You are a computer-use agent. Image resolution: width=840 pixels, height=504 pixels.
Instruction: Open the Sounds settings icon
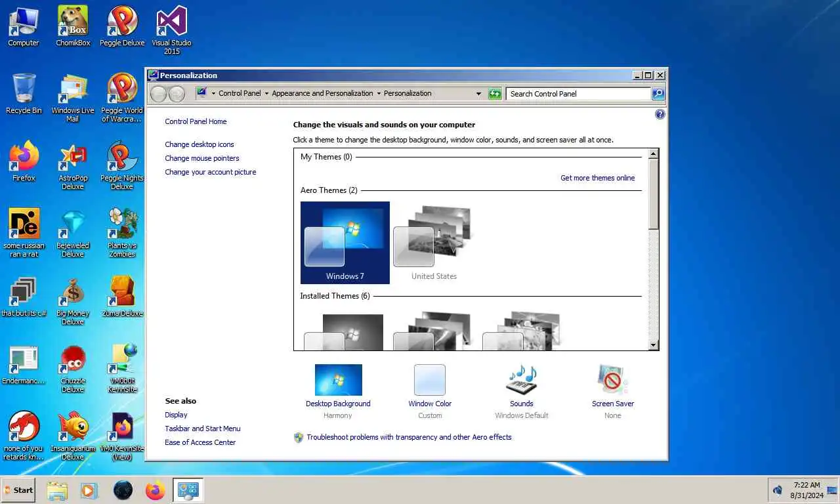click(x=522, y=380)
